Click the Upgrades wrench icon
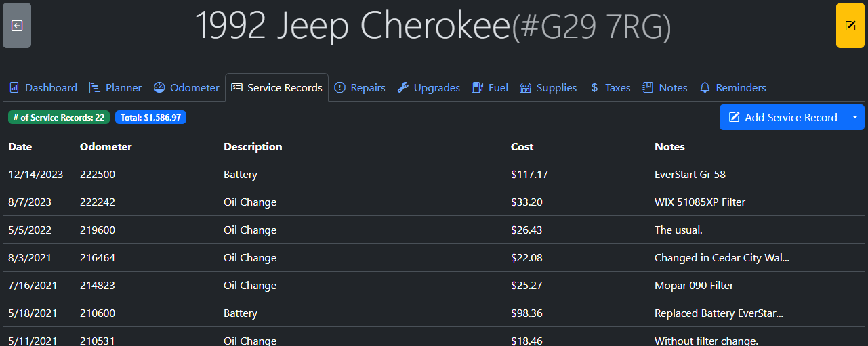Screen dimensions: 868x346 click(403, 88)
